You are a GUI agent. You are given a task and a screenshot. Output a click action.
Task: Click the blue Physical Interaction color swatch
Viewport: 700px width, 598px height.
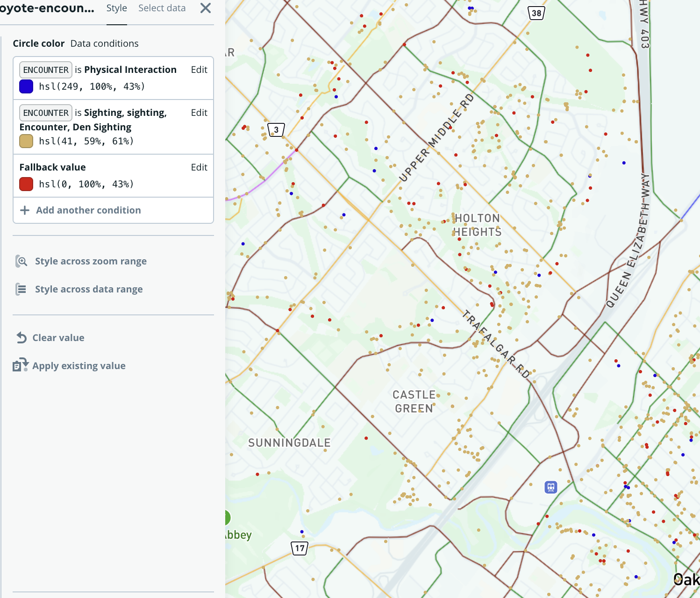pos(26,86)
